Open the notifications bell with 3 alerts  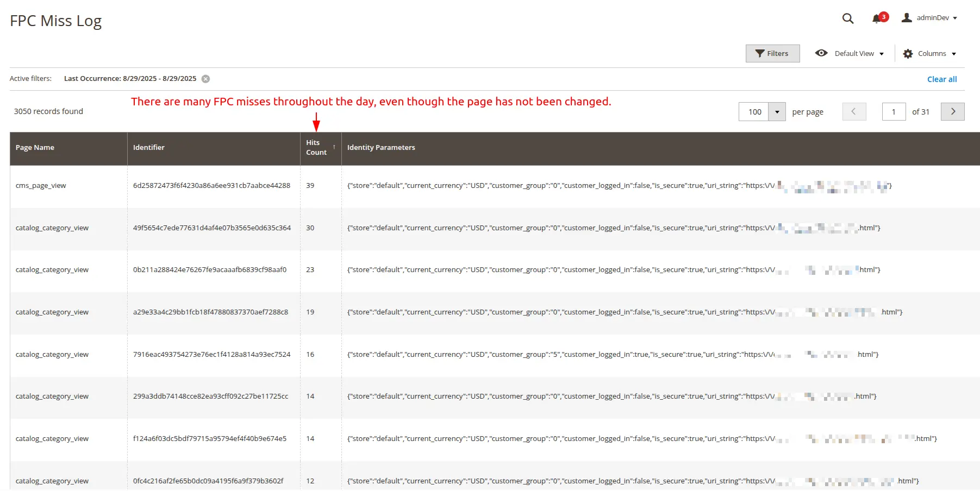point(876,18)
